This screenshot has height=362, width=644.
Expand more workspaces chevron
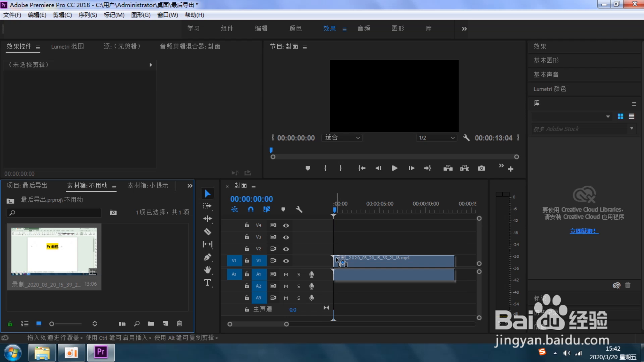point(464,29)
